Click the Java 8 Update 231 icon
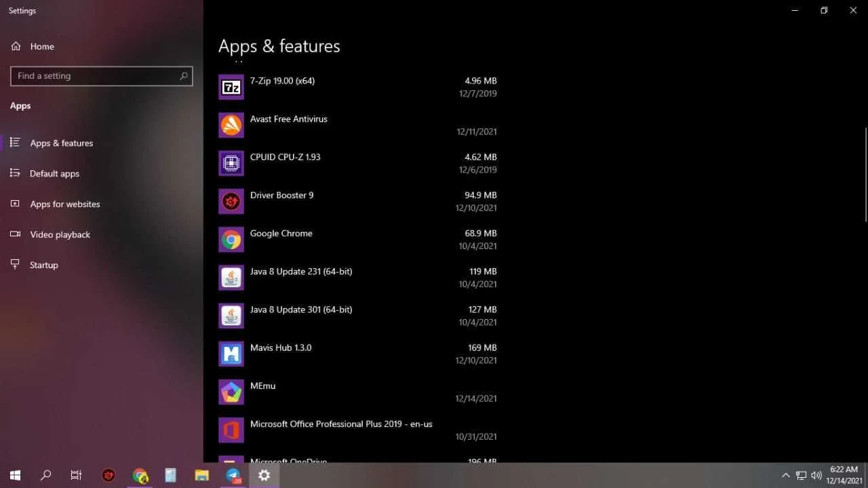This screenshot has height=488, width=868. 231,277
